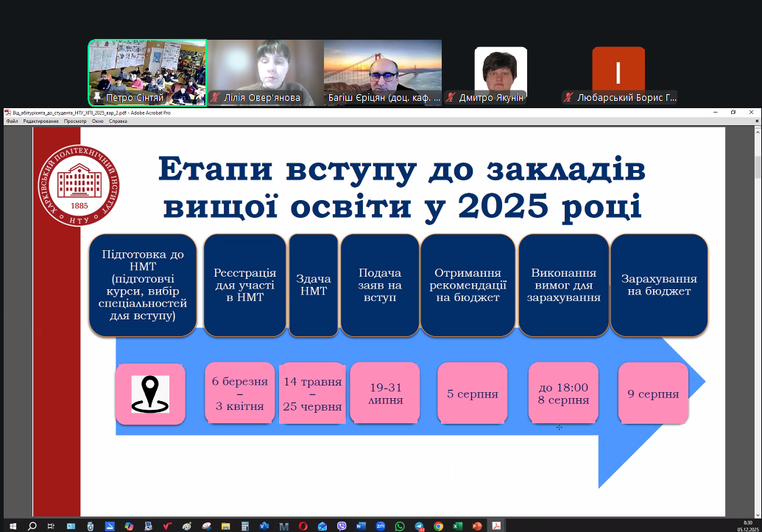Click muted mic icon on Любарський Борис
This screenshot has height=532, width=762.
(x=569, y=97)
